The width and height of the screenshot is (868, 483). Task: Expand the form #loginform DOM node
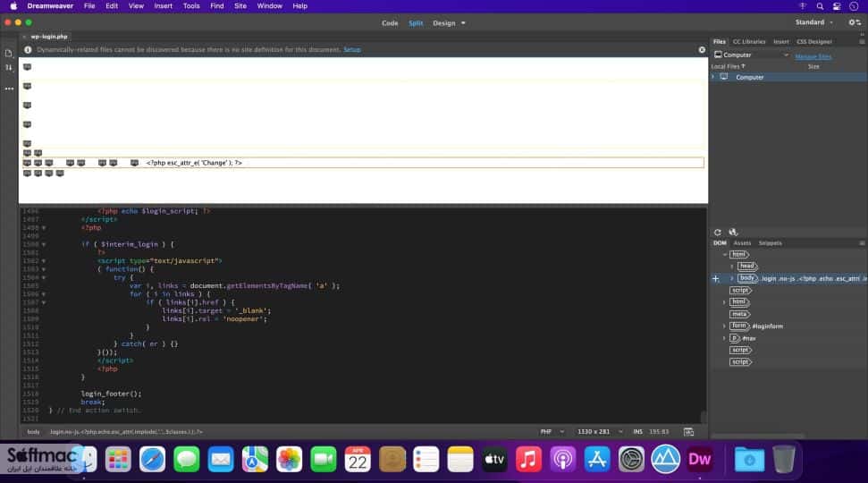[725, 326]
